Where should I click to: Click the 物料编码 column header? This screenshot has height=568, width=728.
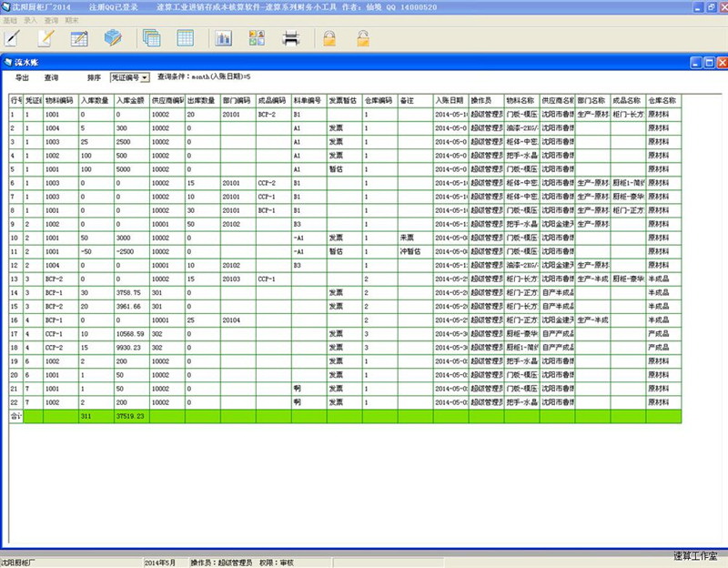coord(61,100)
